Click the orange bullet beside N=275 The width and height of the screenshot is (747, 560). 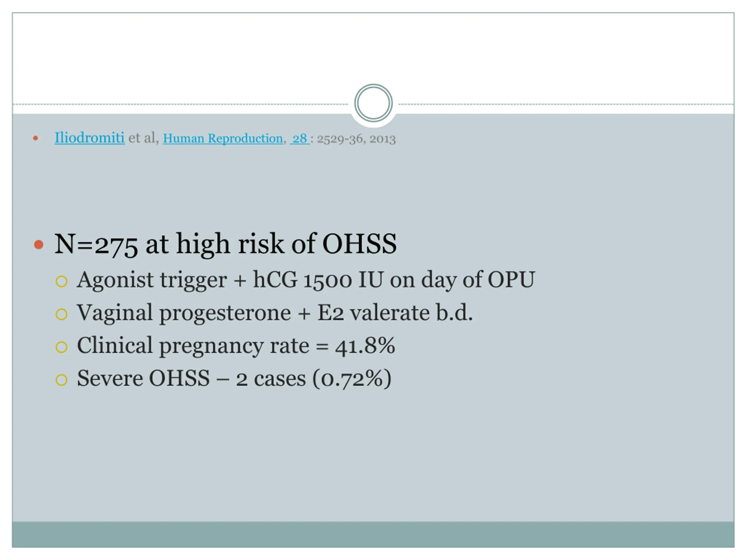tap(39, 245)
